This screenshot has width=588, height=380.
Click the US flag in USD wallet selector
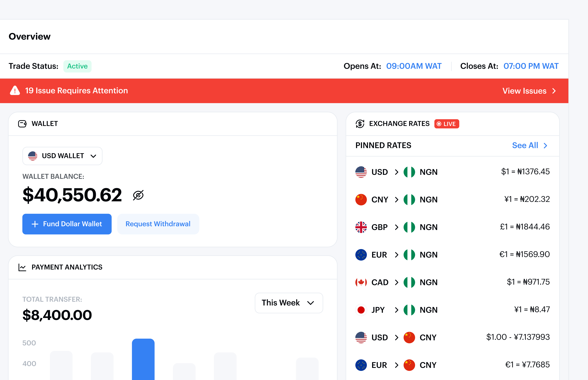pyautogui.click(x=33, y=156)
